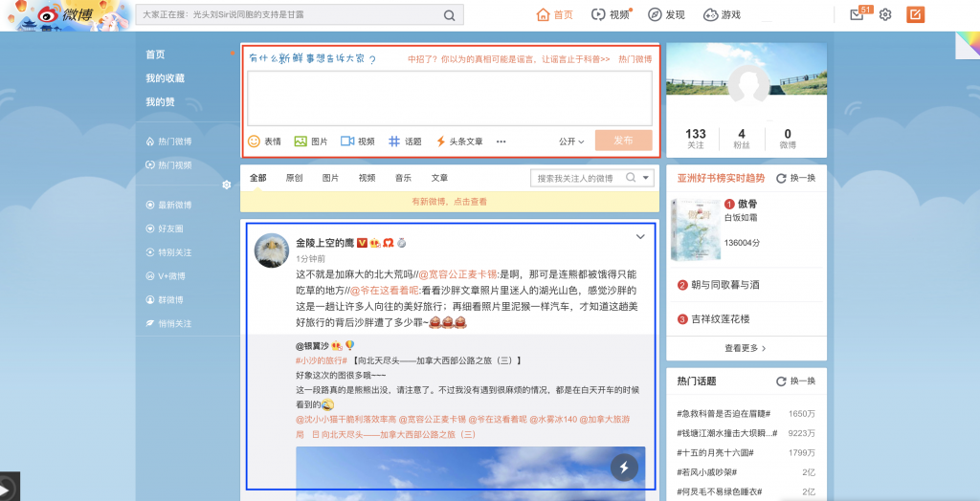
Task: Insert an emoji with 表情
Action: click(x=264, y=142)
